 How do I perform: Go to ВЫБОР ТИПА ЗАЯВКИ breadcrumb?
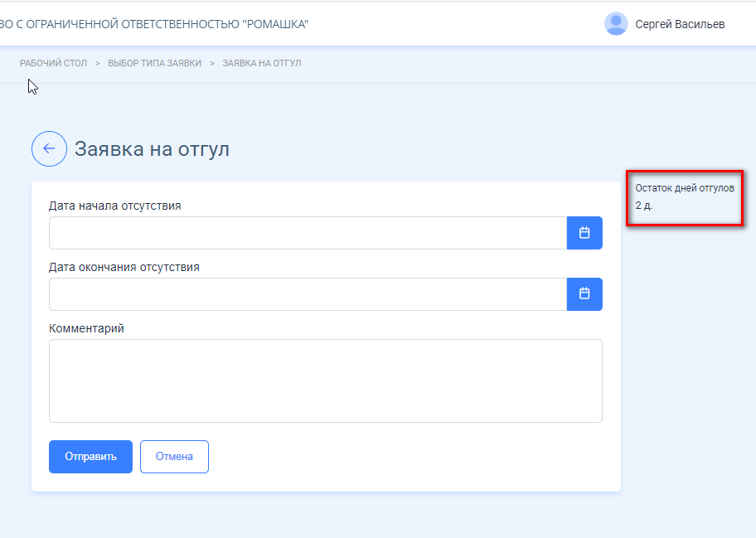coord(154,63)
